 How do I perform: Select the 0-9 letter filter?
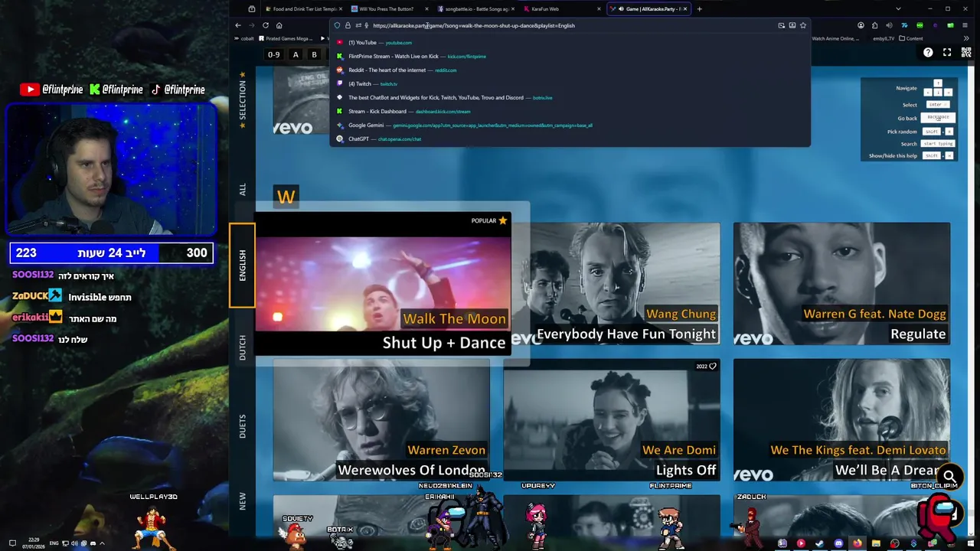pos(273,54)
